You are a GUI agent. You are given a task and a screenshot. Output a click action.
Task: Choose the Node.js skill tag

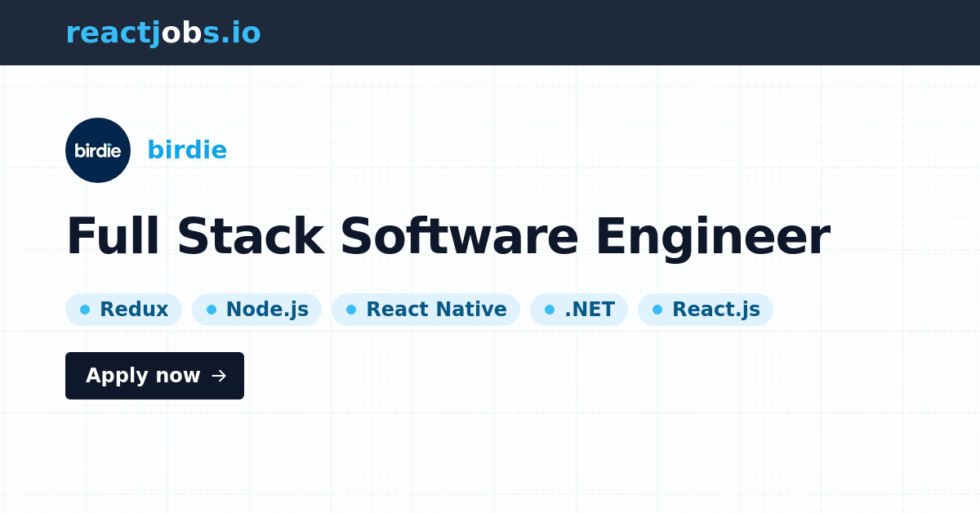click(x=256, y=310)
